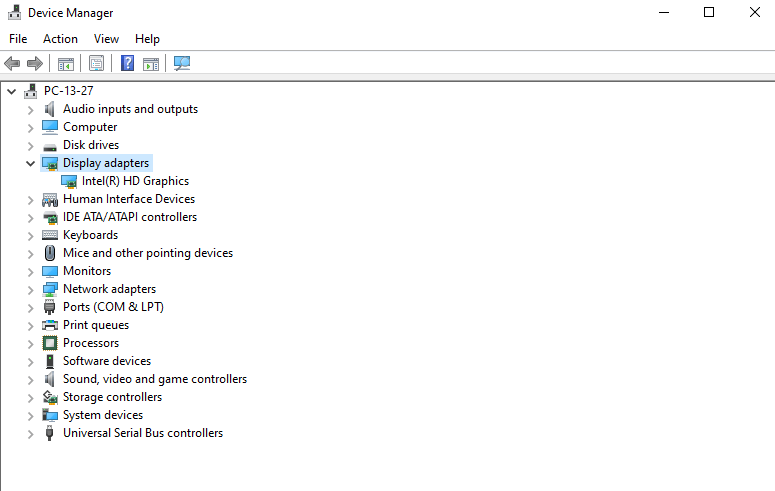Open the View menu
The image size is (775, 491).
[106, 39]
